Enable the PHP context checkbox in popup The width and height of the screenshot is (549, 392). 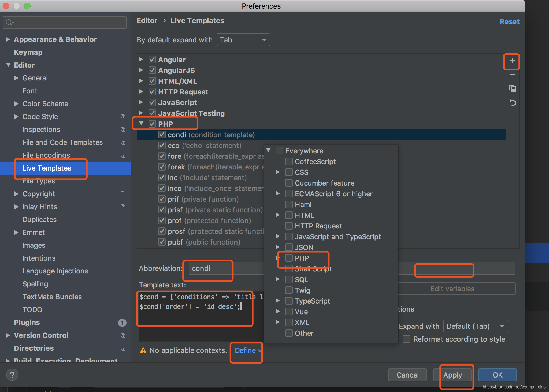[289, 258]
